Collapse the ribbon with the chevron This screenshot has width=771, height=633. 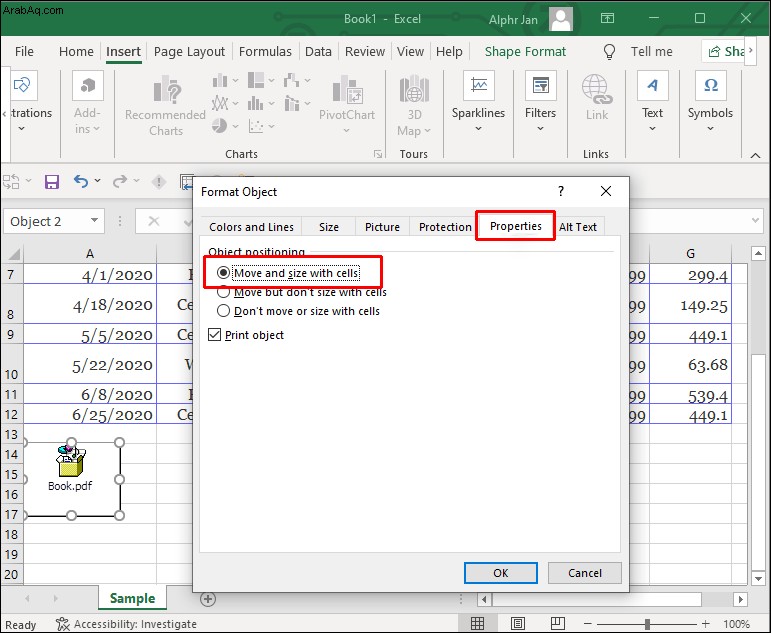(x=756, y=155)
